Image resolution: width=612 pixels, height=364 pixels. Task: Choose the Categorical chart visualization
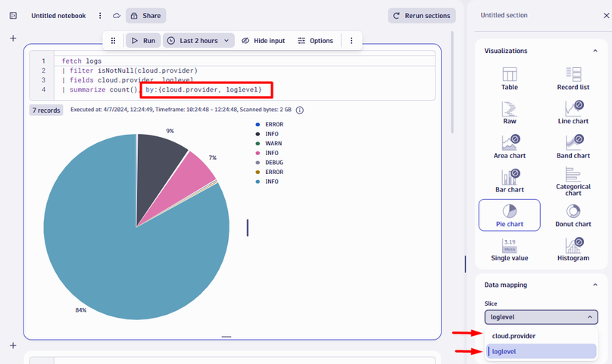tap(573, 180)
